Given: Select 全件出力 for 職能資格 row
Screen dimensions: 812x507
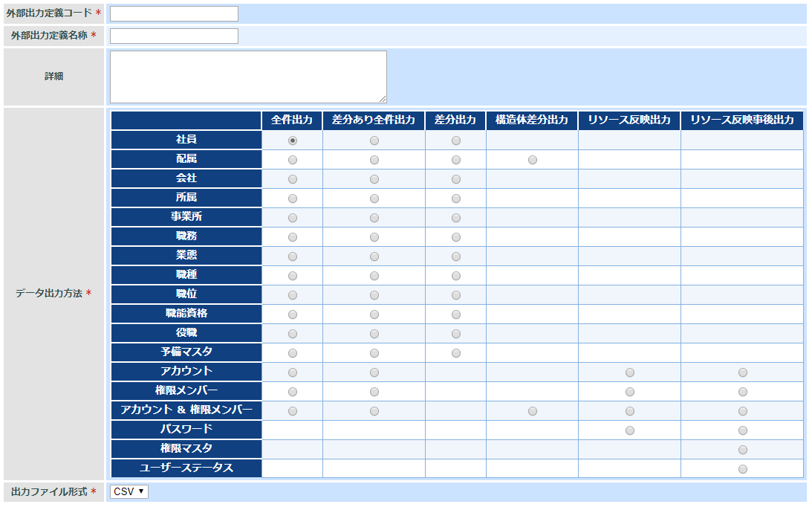Looking at the screenshot, I should tap(293, 314).
